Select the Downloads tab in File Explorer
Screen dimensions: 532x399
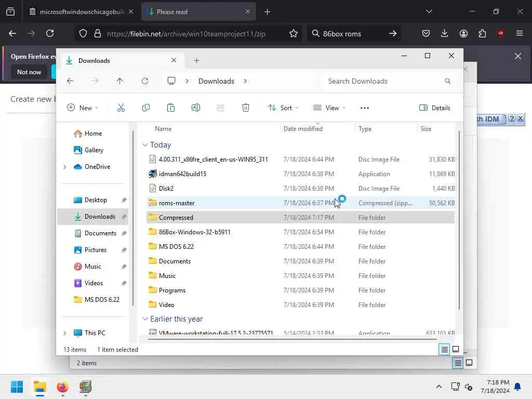122,61
